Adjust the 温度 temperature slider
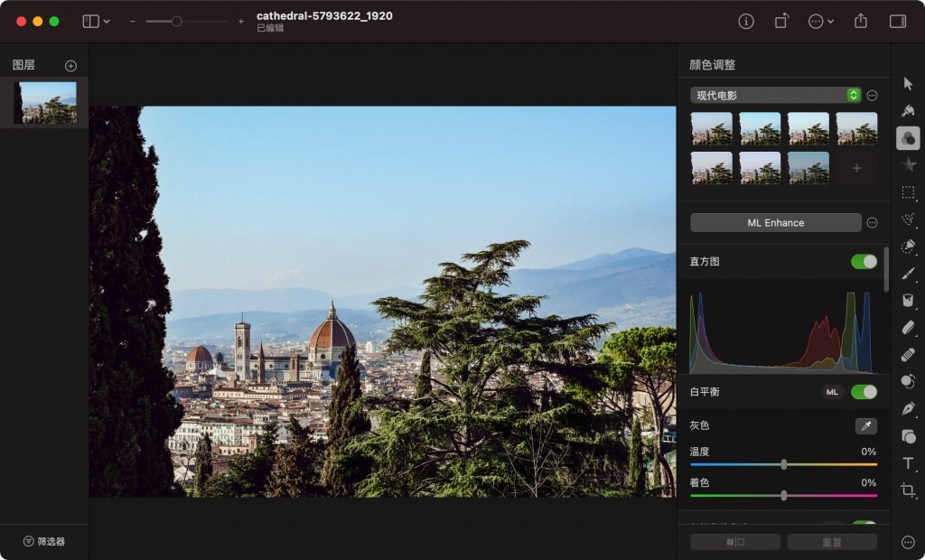This screenshot has height=560, width=925. [x=783, y=464]
